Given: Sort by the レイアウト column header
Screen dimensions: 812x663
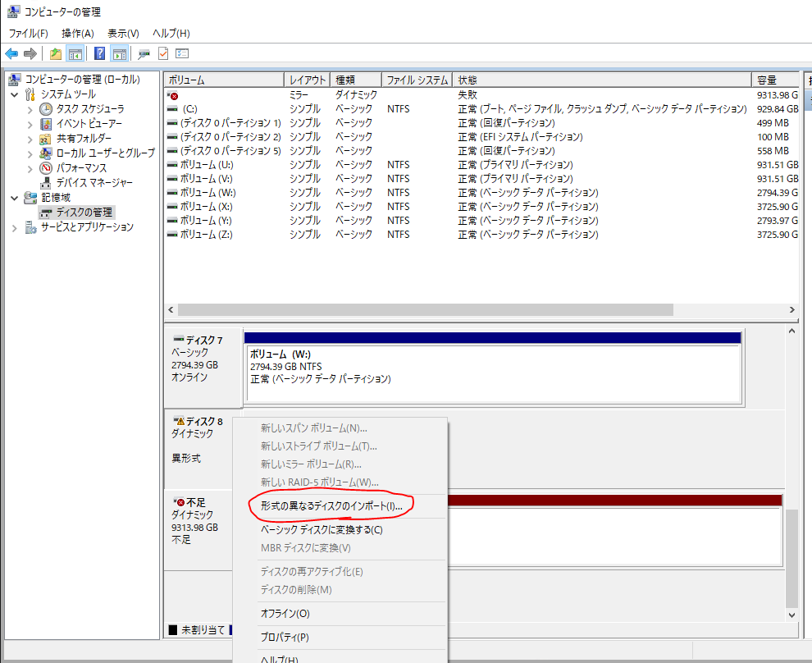Looking at the screenshot, I should (307, 80).
